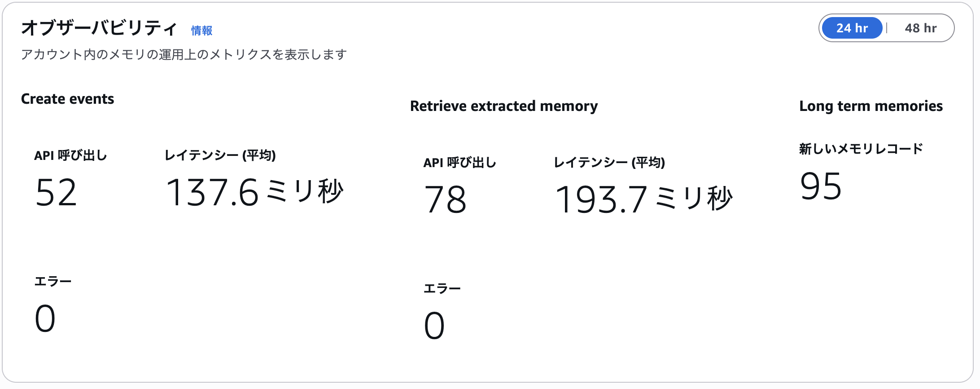Click the time range segmented control divider
The image size is (980, 389).
887,28
